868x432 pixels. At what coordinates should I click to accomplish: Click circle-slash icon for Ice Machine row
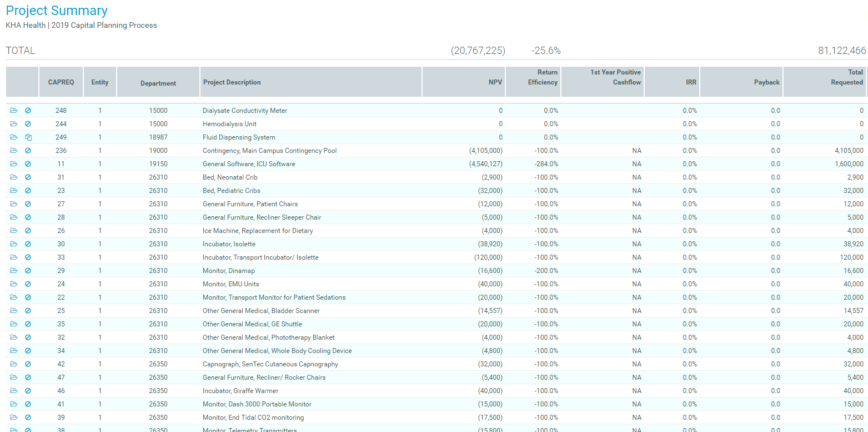(28, 231)
